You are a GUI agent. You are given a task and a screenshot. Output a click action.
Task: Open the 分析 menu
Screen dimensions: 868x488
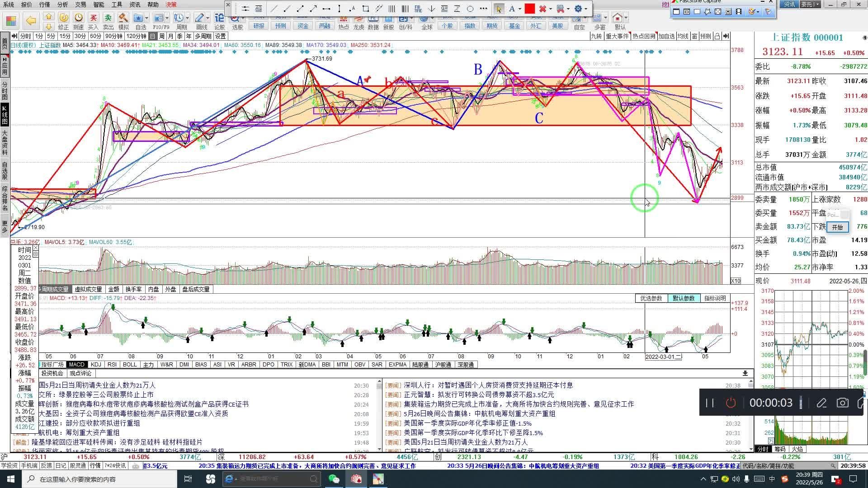(62, 5)
